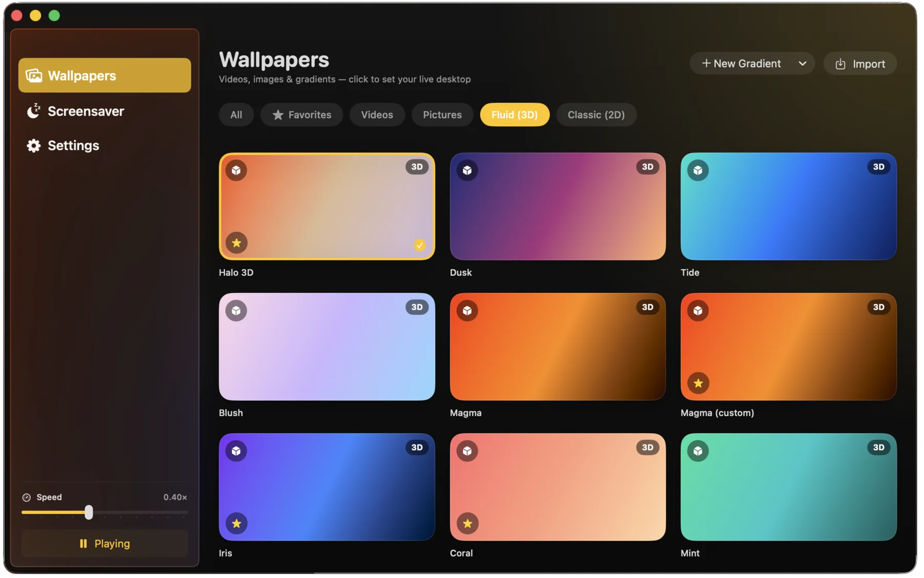
Task: Unfavorite Halo 3D using its star
Action: coord(237,243)
